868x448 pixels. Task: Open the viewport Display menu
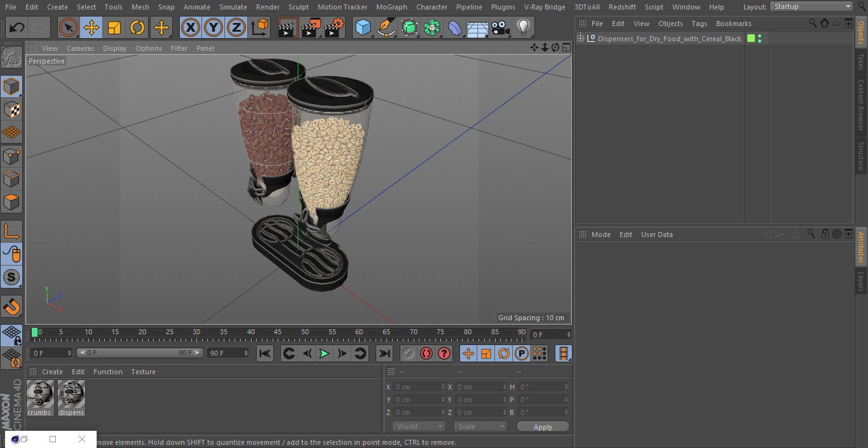click(114, 48)
